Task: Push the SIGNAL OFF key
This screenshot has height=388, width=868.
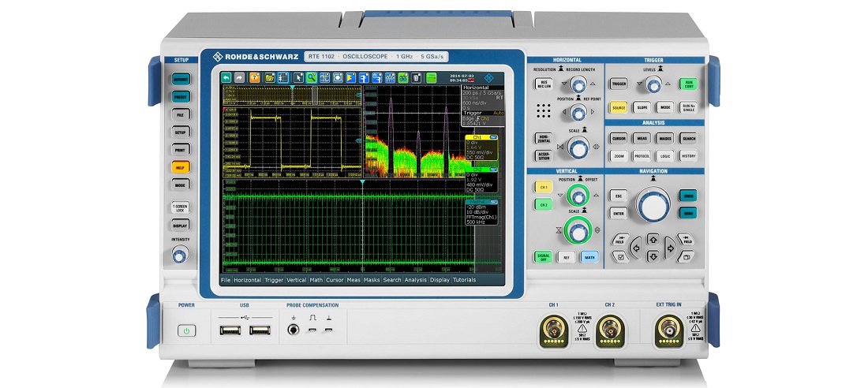Action: [543, 257]
